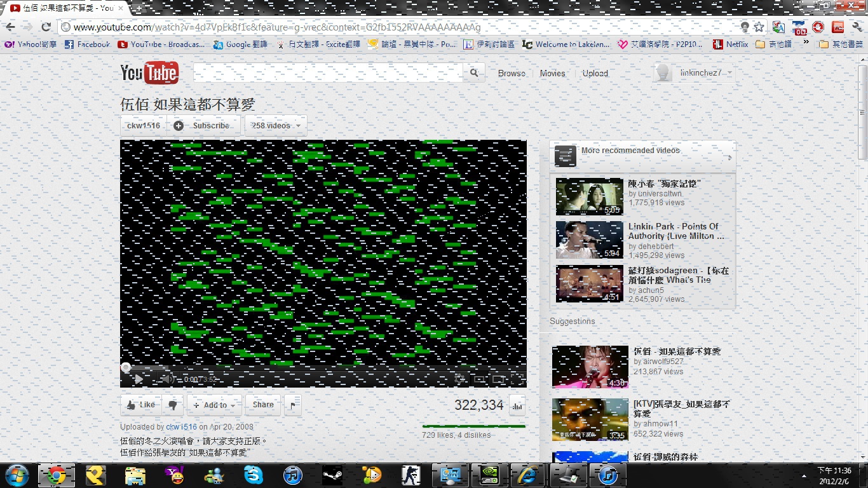Enter fullscreen video mode
The image size is (868, 488).
[x=517, y=379]
